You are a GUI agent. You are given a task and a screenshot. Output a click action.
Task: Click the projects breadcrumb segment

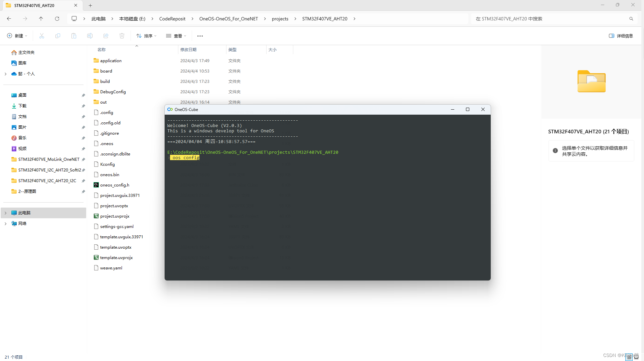pyautogui.click(x=280, y=19)
